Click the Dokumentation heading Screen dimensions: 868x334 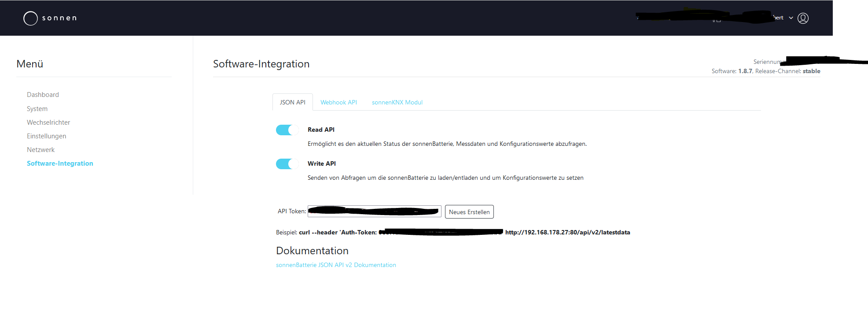[x=312, y=251]
